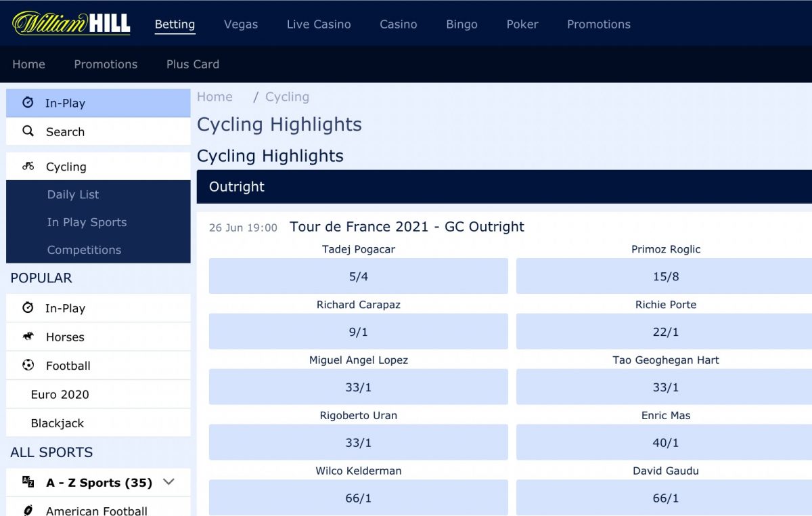This screenshot has width=812, height=516.
Task: Go to Competitions in Cycling submenu
Action: (84, 250)
